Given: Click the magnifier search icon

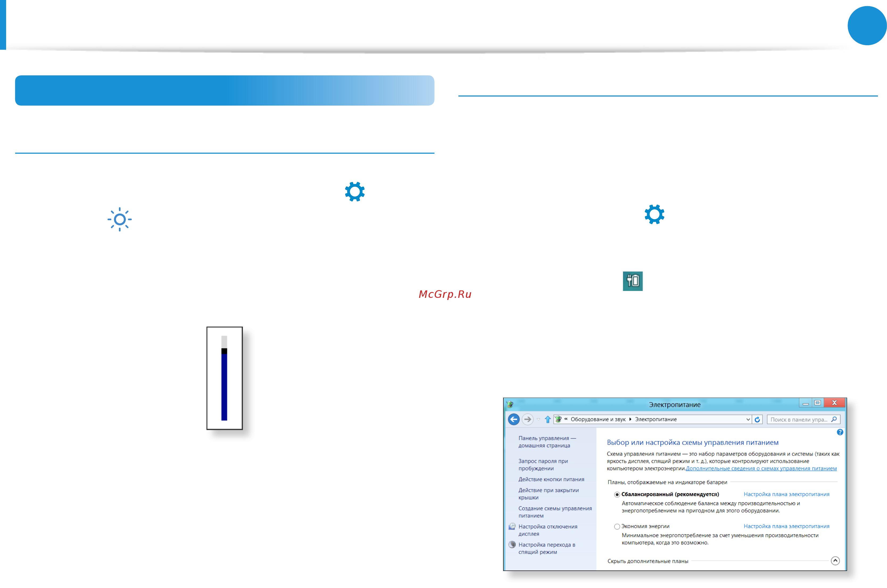Looking at the screenshot, I should (x=834, y=419).
